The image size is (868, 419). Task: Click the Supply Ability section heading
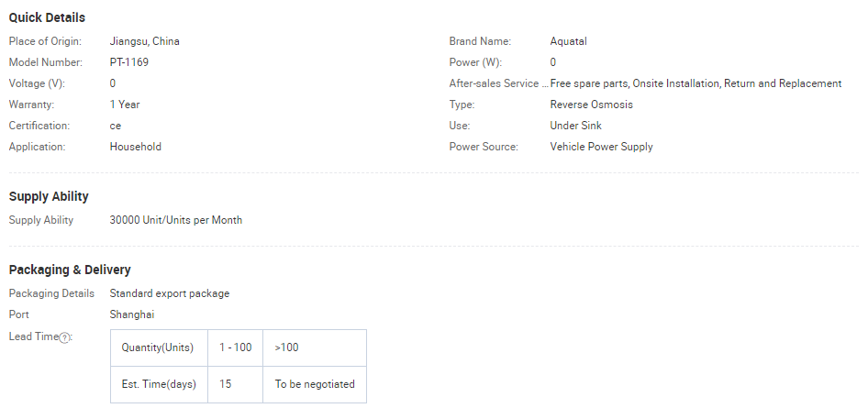(49, 196)
